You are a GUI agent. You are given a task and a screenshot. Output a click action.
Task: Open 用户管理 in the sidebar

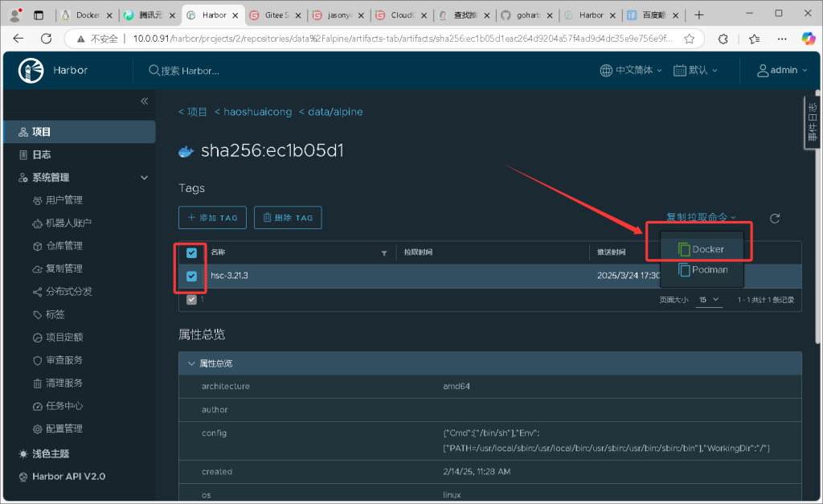click(x=63, y=200)
